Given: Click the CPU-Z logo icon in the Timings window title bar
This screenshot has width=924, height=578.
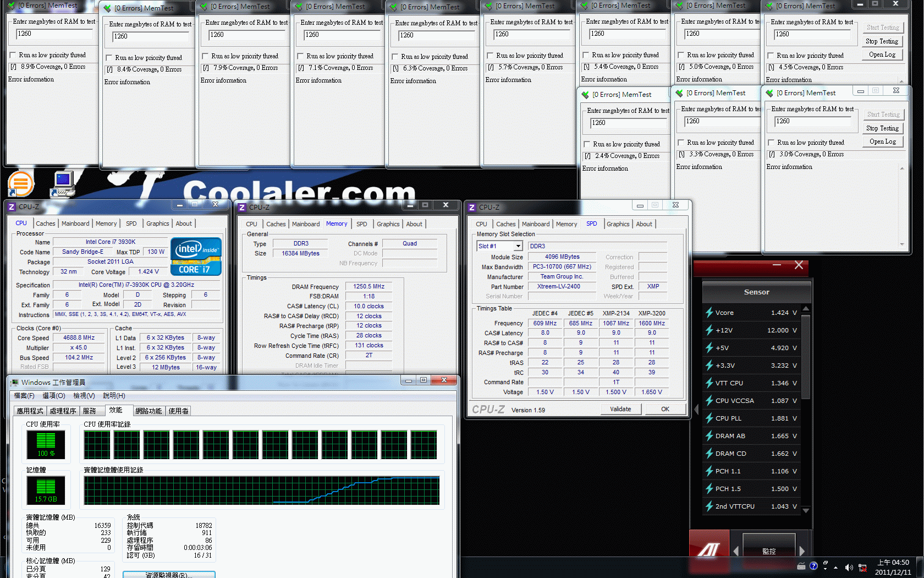Looking at the screenshot, I should [242, 208].
